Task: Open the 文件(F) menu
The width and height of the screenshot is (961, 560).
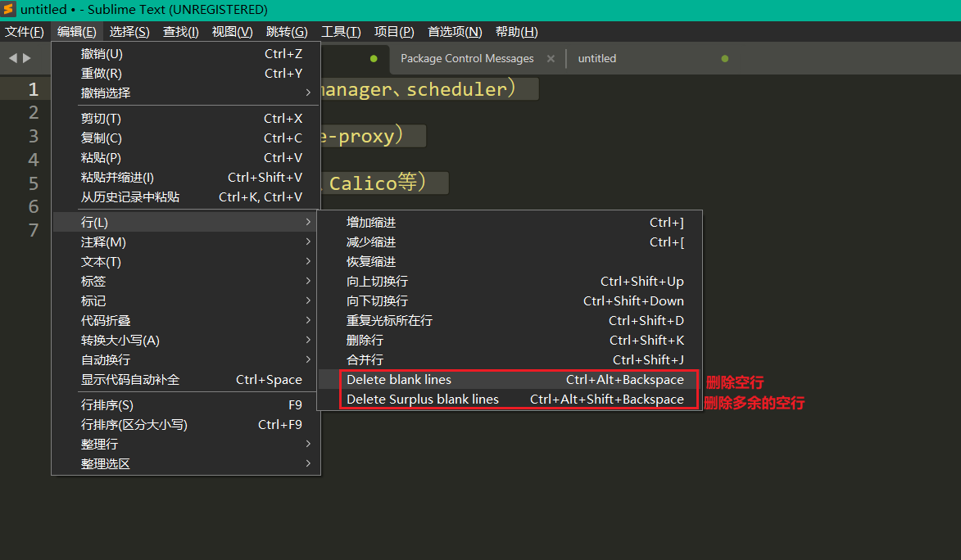Action: click(x=25, y=32)
